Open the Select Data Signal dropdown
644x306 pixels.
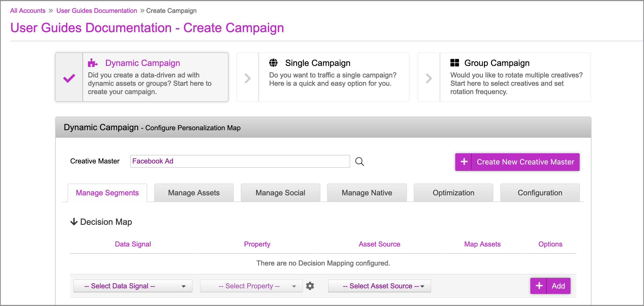point(133,286)
